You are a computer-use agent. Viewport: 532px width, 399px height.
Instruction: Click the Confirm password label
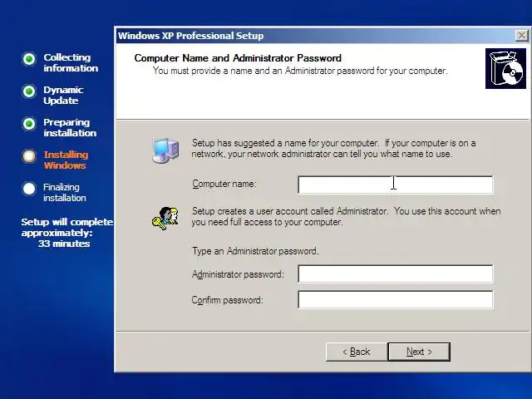tap(227, 300)
